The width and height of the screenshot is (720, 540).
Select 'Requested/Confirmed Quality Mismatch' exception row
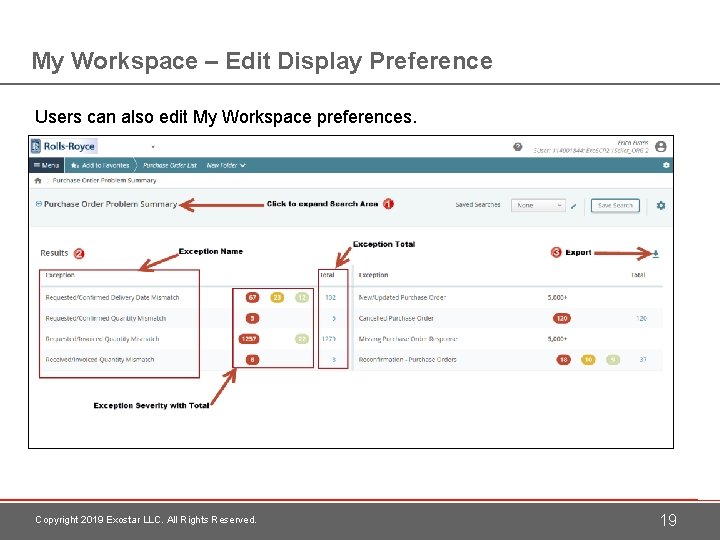(x=106, y=318)
